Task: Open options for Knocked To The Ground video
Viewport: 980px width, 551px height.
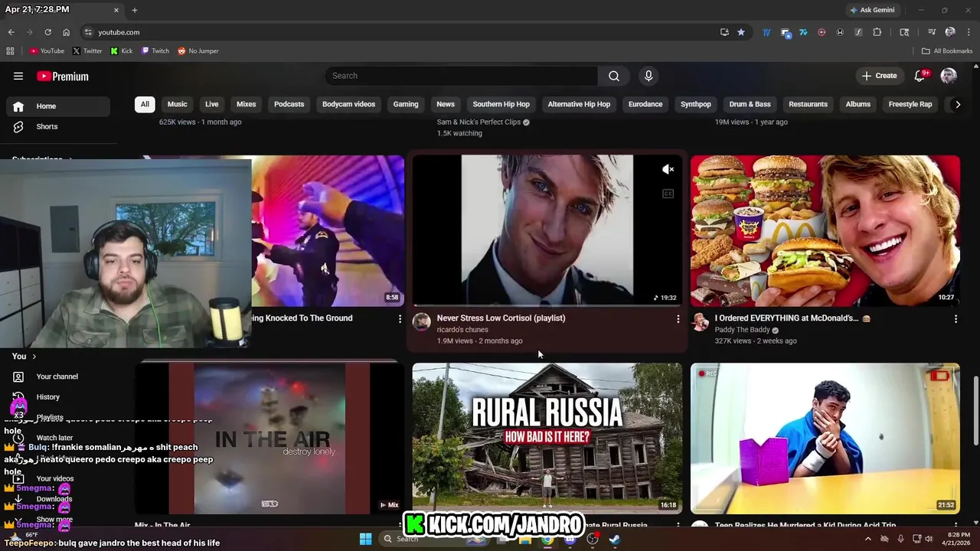Action: [400, 318]
